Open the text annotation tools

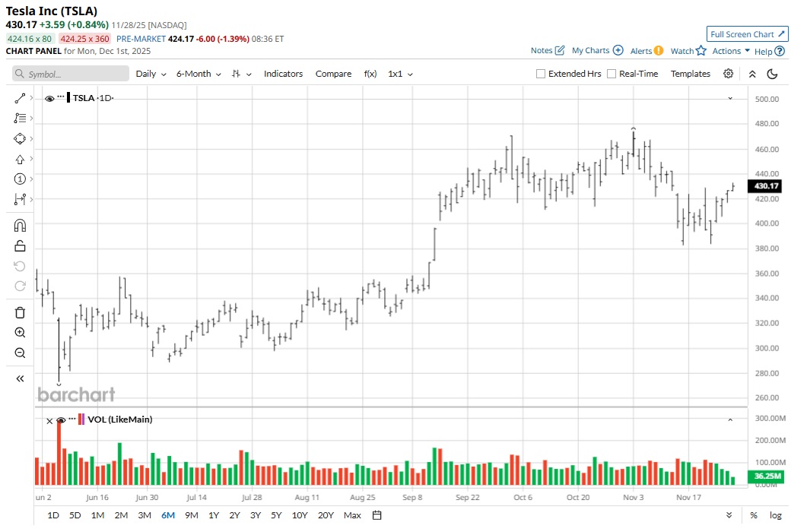click(20, 118)
